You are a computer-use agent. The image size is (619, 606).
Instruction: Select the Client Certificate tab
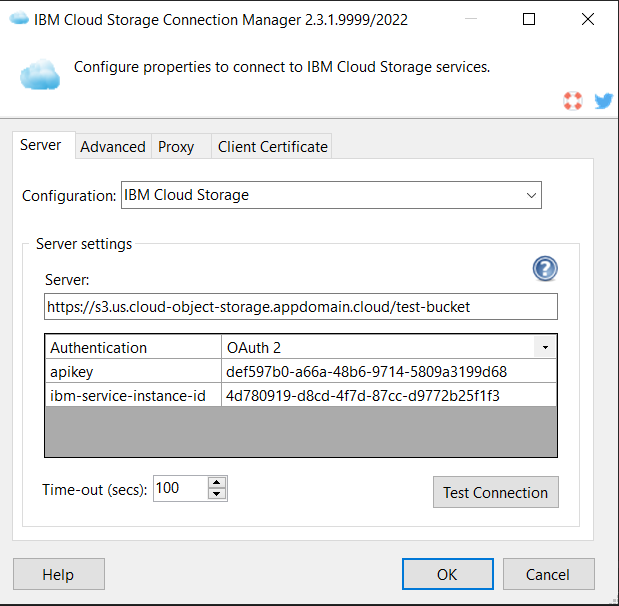coord(272,146)
